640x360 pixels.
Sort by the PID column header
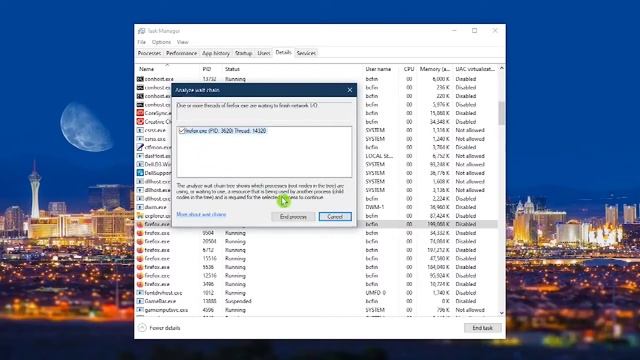(207, 69)
